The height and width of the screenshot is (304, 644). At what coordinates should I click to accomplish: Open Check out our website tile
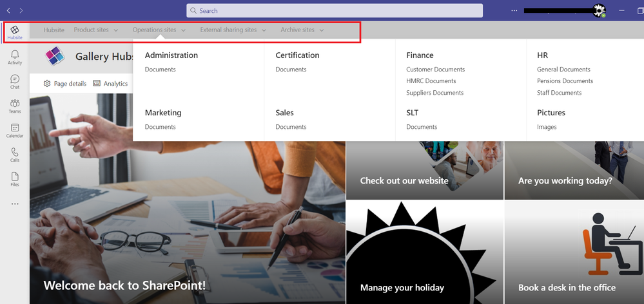point(425,170)
